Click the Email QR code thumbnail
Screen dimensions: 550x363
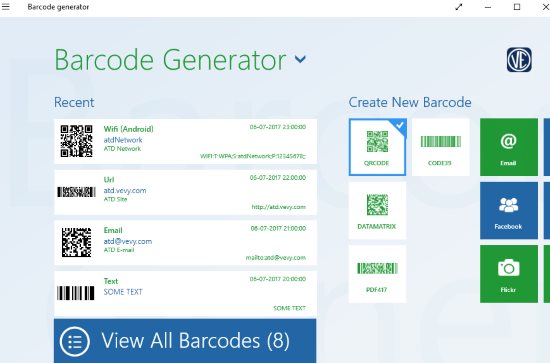point(76,242)
